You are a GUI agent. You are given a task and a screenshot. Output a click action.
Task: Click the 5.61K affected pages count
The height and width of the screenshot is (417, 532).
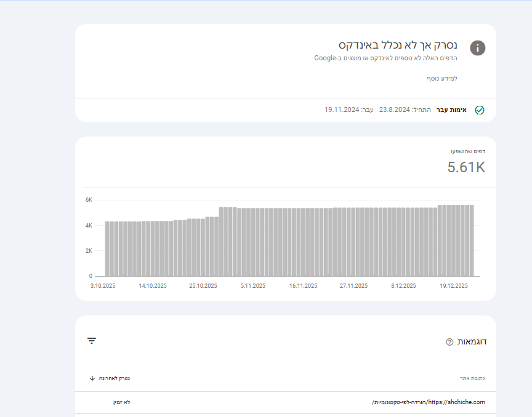point(466,167)
